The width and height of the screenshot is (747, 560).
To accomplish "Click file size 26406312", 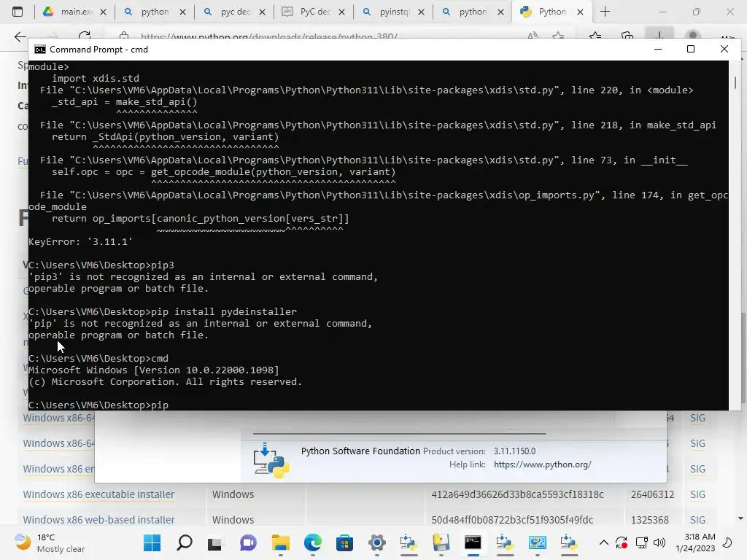I will 652,494.
